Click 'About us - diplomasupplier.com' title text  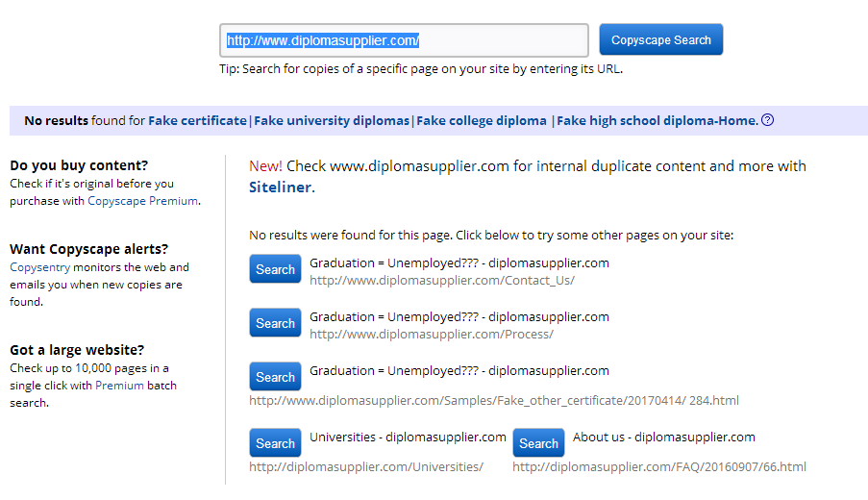(663, 437)
